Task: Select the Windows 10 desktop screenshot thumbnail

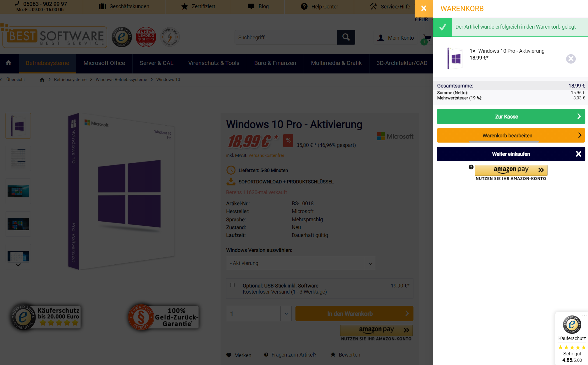Action: tap(18, 191)
